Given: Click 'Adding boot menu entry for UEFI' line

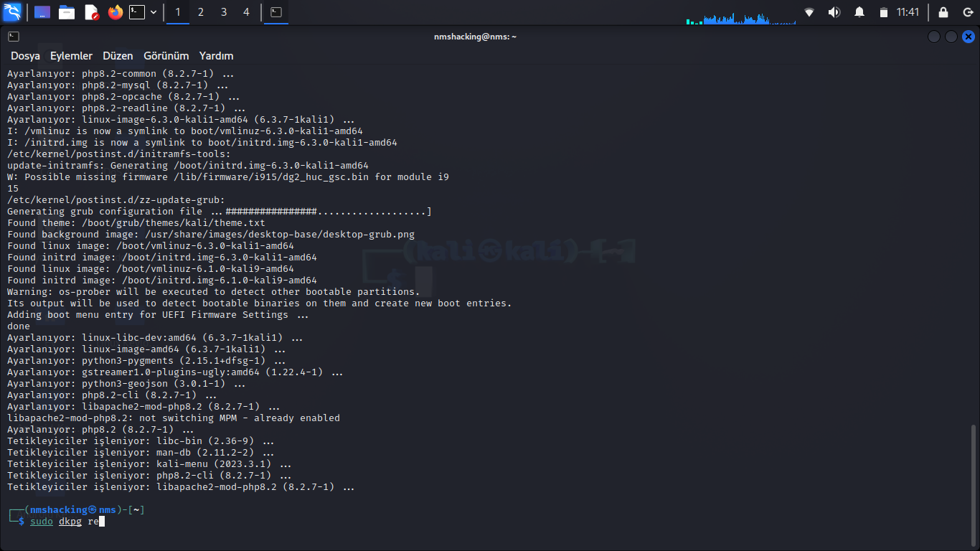Looking at the screenshot, I should [x=158, y=315].
